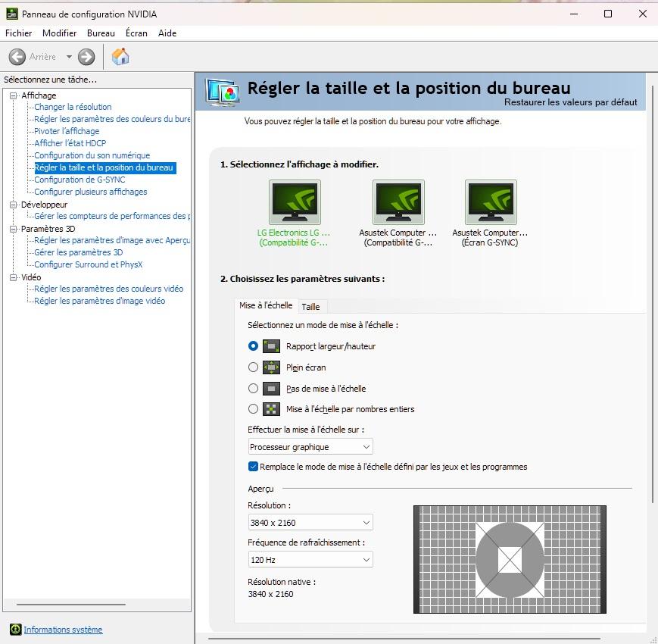Open Régler les paramètres d'image vidéo
The width and height of the screenshot is (658, 644).
point(99,301)
